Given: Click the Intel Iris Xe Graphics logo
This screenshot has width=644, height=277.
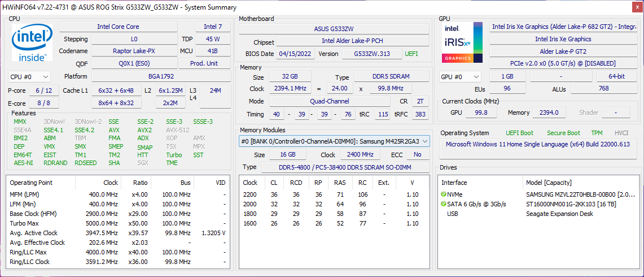Looking at the screenshot, I should coord(462,43).
